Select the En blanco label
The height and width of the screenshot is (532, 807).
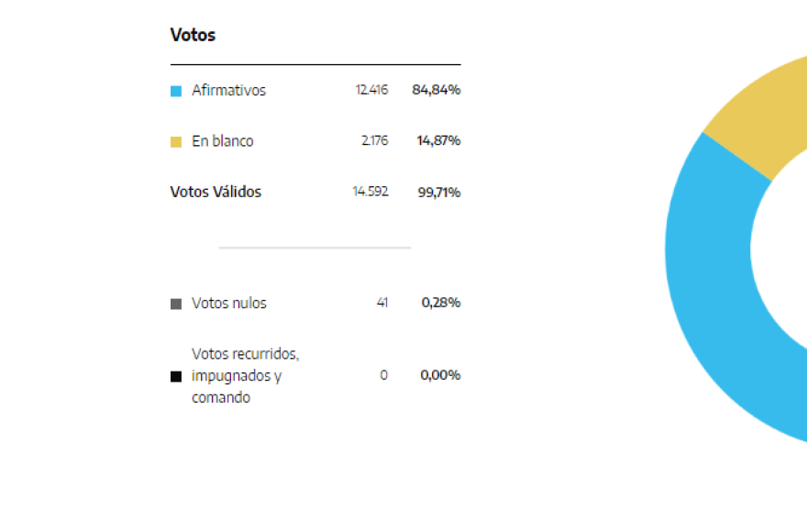(223, 141)
